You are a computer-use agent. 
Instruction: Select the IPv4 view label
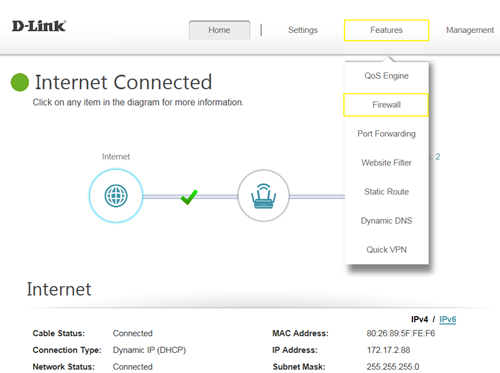(419, 319)
